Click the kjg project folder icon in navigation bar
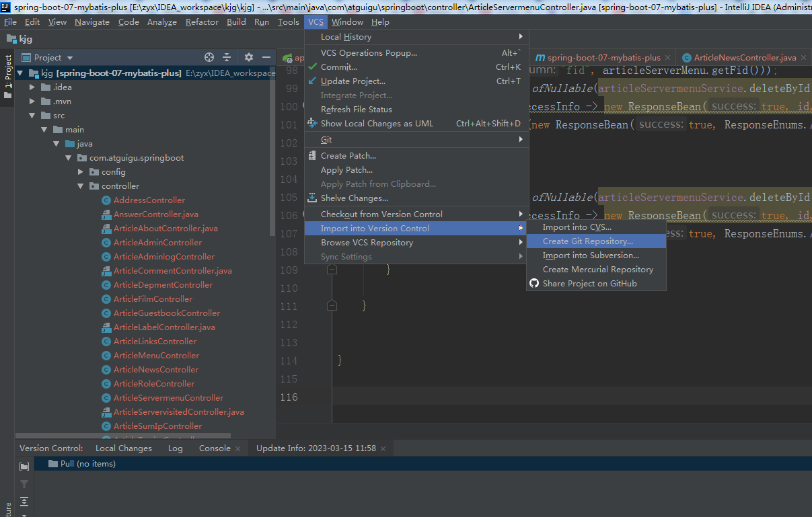The image size is (812, 517). click(11, 39)
